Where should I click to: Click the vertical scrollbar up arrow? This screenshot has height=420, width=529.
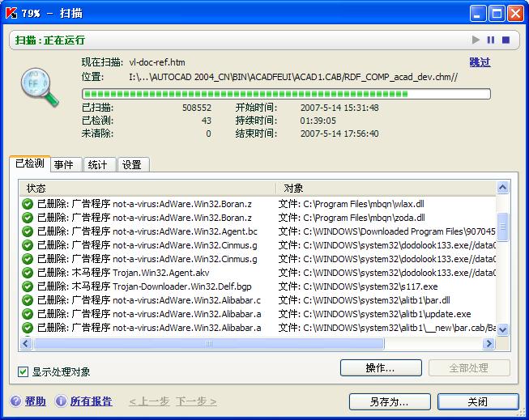503,188
